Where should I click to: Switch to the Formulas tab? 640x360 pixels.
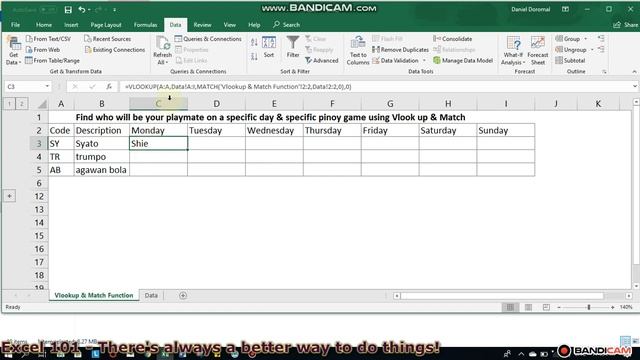coord(145,25)
